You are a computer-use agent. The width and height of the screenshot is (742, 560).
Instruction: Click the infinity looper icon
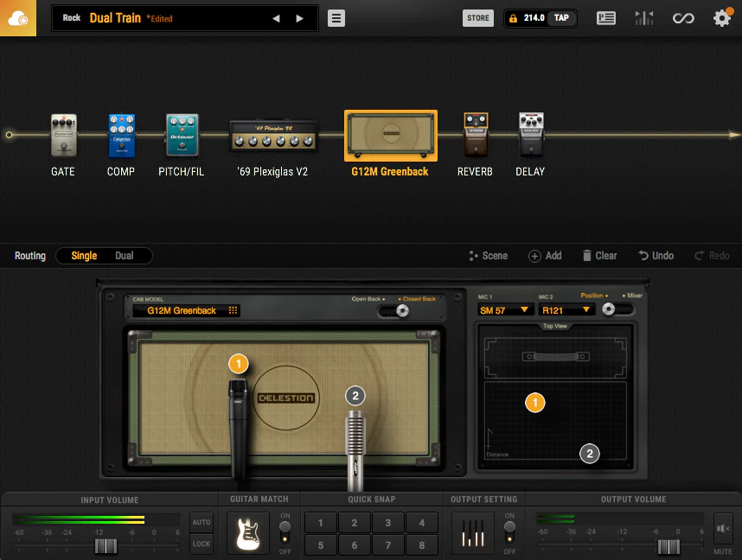pyautogui.click(x=683, y=18)
